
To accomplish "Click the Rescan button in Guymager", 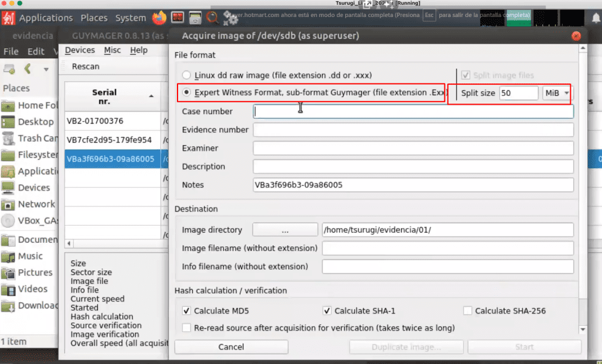I will [86, 66].
